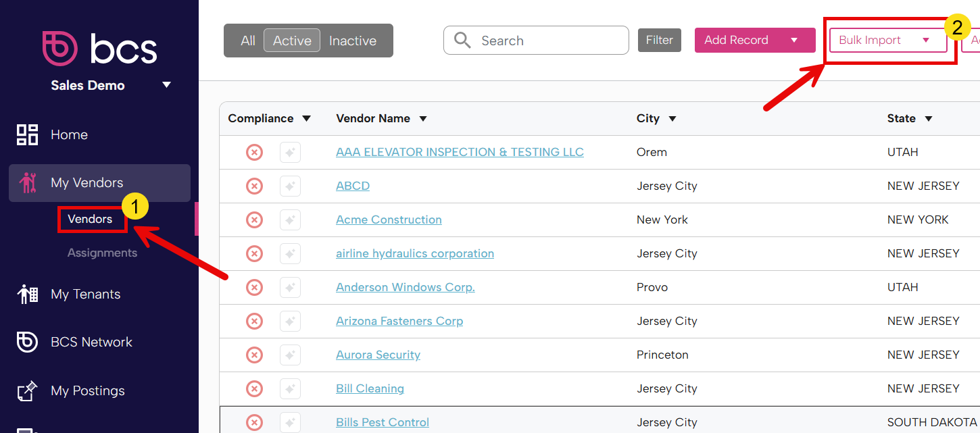Show All vendors in status toggle

[247, 41]
